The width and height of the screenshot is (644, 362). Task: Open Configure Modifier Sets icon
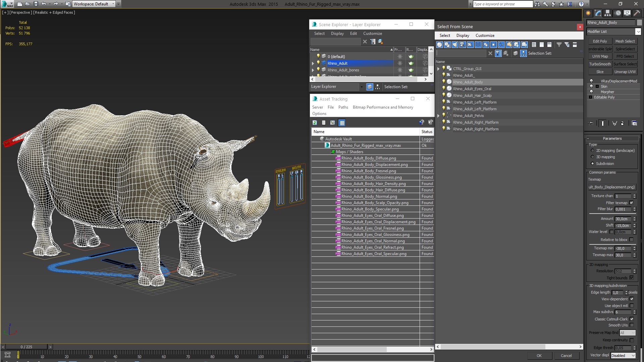click(634, 123)
